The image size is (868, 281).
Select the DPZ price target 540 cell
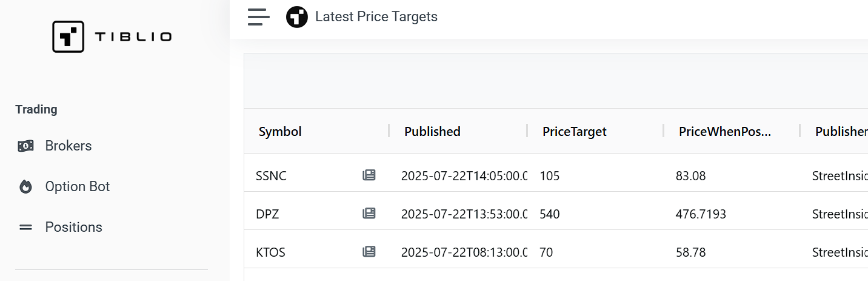click(x=550, y=214)
